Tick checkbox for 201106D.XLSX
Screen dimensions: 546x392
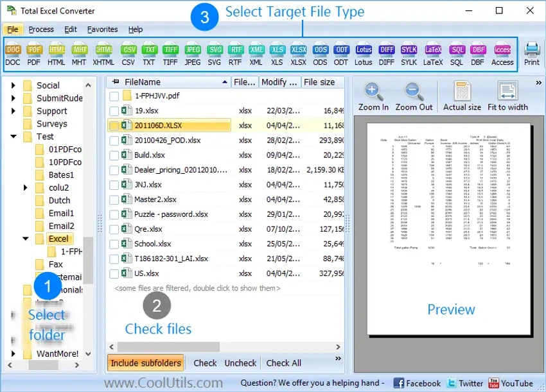[114, 126]
